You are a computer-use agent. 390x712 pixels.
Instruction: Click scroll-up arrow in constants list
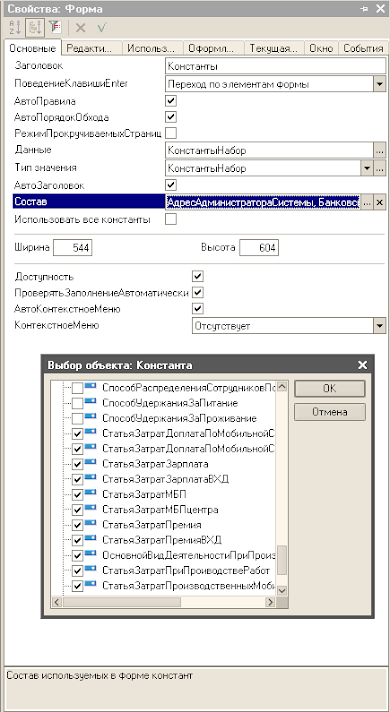pyautogui.click(x=282, y=387)
